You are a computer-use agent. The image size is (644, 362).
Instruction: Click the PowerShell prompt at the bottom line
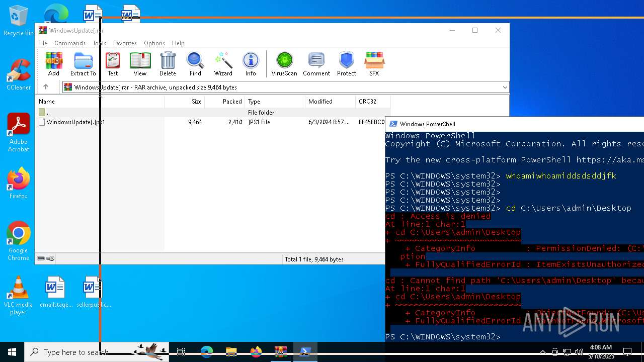tap(443, 337)
